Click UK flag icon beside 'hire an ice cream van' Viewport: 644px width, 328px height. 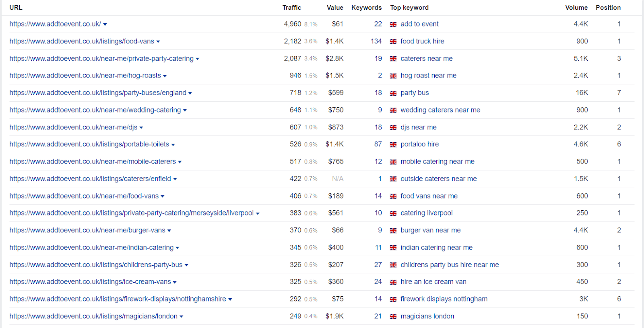[x=393, y=282]
